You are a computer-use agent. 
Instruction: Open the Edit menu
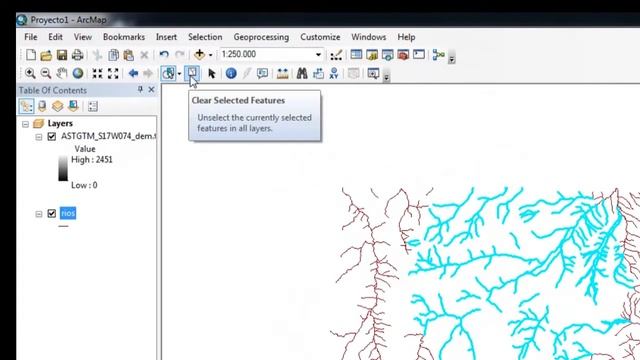pyautogui.click(x=56, y=37)
